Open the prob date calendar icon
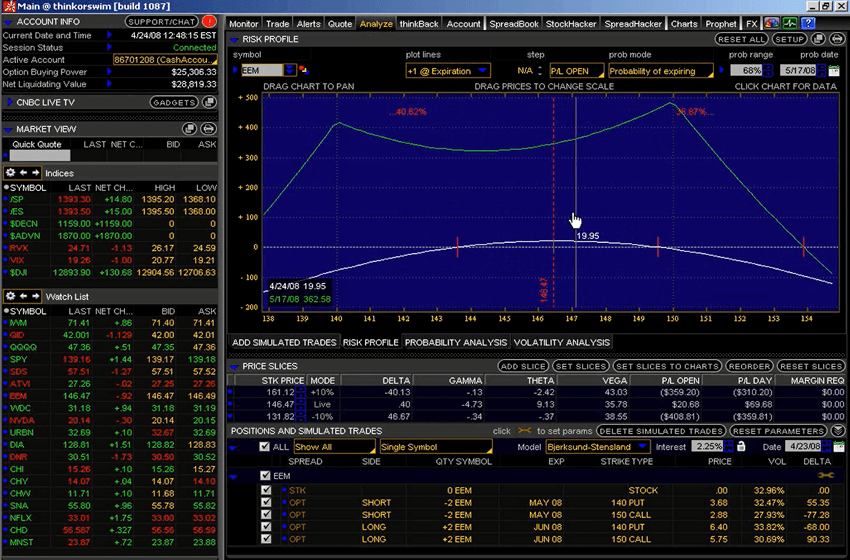The width and height of the screenshot is (850, 560). point(834,70)
